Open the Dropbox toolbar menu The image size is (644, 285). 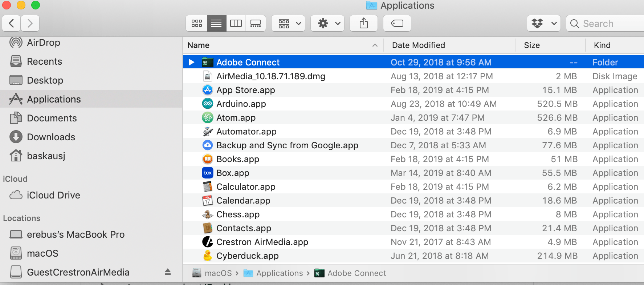coord(544,24)
